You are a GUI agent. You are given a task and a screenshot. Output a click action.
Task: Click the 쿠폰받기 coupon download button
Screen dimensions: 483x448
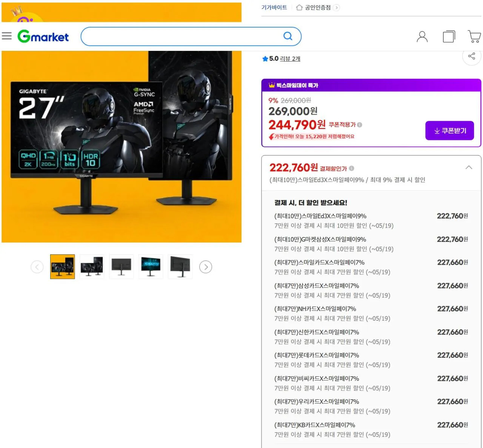[449, 131]
